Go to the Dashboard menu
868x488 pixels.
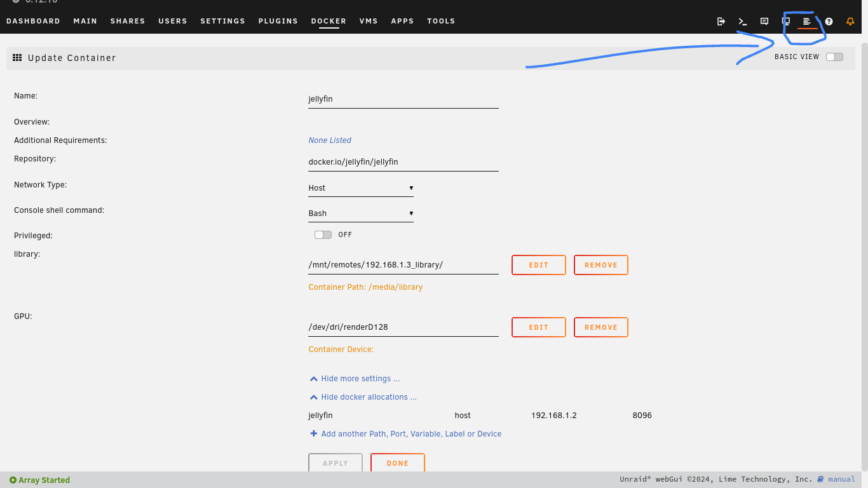pyautogui.click(x=33, y=21)
